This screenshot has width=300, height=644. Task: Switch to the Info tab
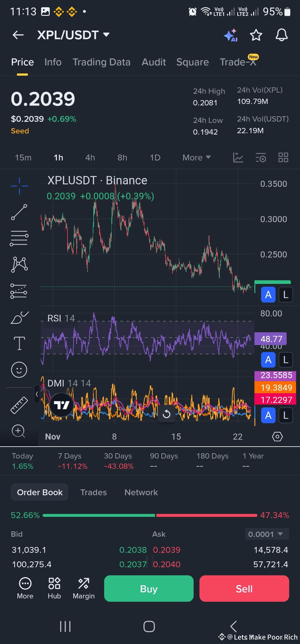point(53,62)
